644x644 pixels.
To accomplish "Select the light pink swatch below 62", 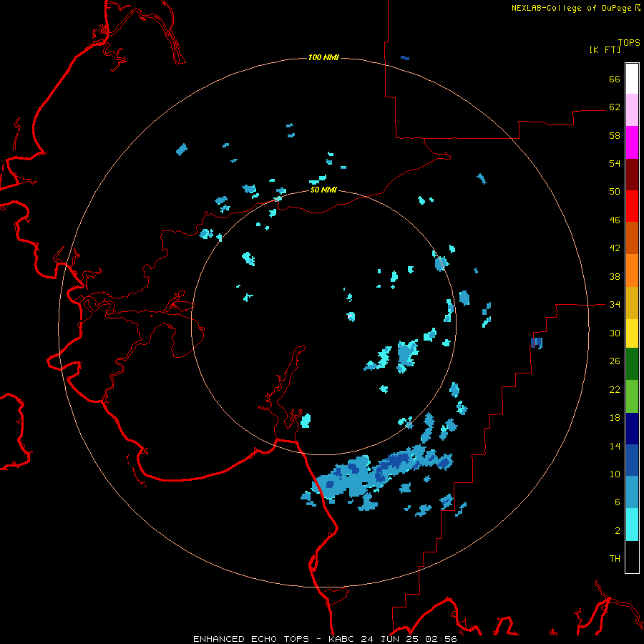I will click(632, 110).
